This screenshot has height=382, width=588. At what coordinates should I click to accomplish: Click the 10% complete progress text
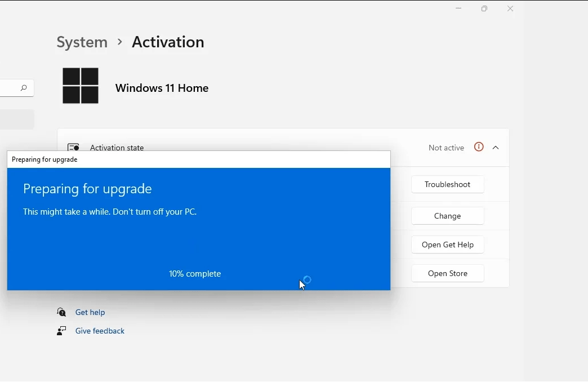coord(195,274)
